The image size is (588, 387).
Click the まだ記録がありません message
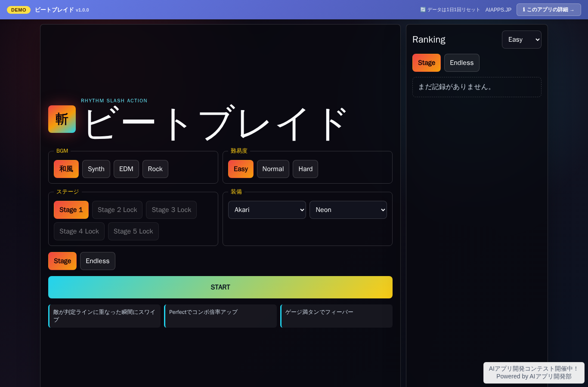click(x=477, y=87)
